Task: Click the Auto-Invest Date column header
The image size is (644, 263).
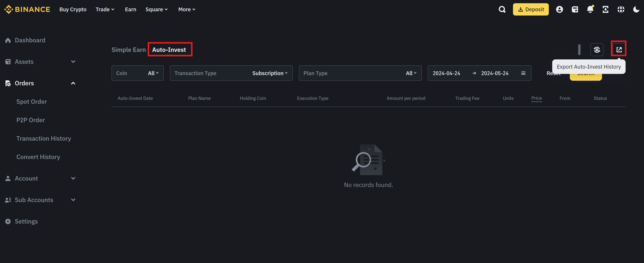Action: click(x=135, y=98)
